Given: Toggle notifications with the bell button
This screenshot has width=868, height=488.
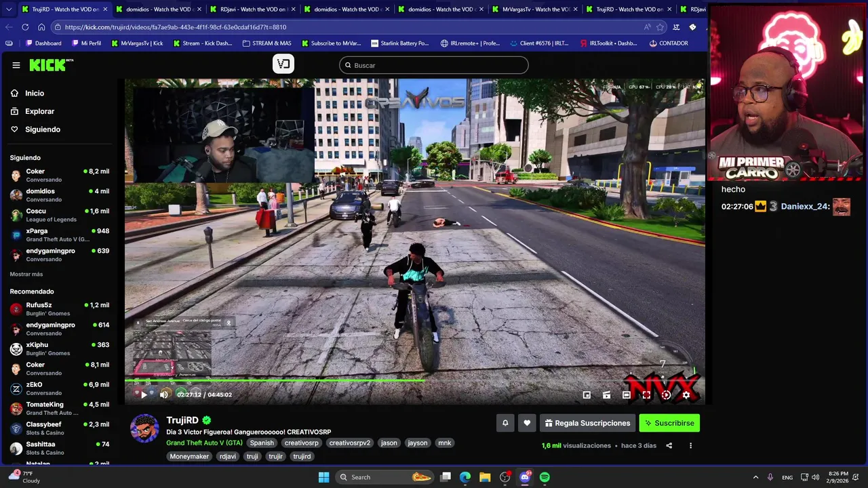Looking at the screenshot, I should (505, 423).
